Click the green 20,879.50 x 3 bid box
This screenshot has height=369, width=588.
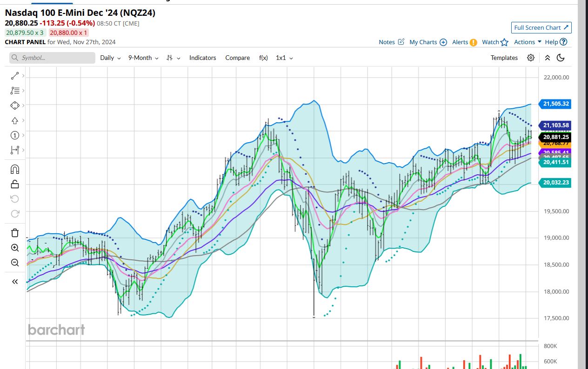point(25,33)
